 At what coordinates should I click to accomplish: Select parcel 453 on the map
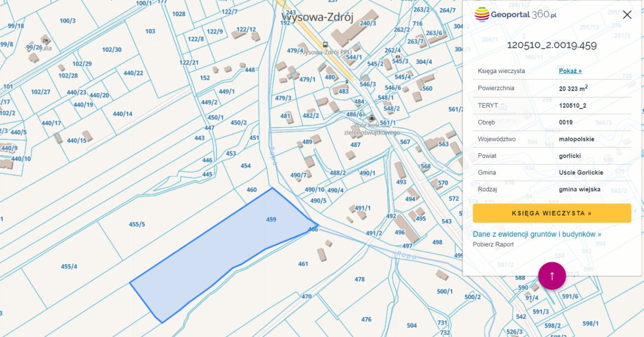click(x=231, y=153)
